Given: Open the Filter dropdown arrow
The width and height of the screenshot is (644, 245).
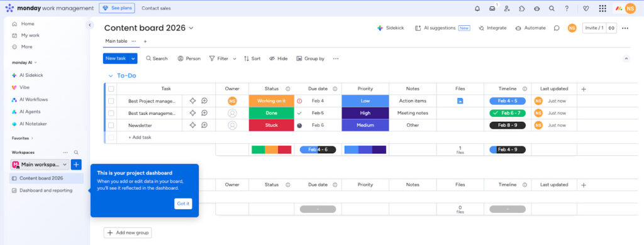Looking at the screenshot, I should point(235,58).
